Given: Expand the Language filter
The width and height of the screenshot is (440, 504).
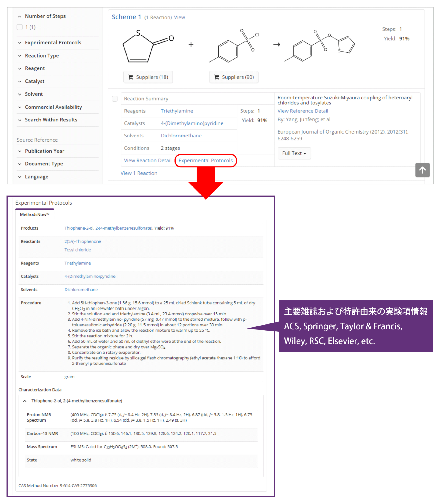Looking at the screenshot, I should tap(20, 177).
